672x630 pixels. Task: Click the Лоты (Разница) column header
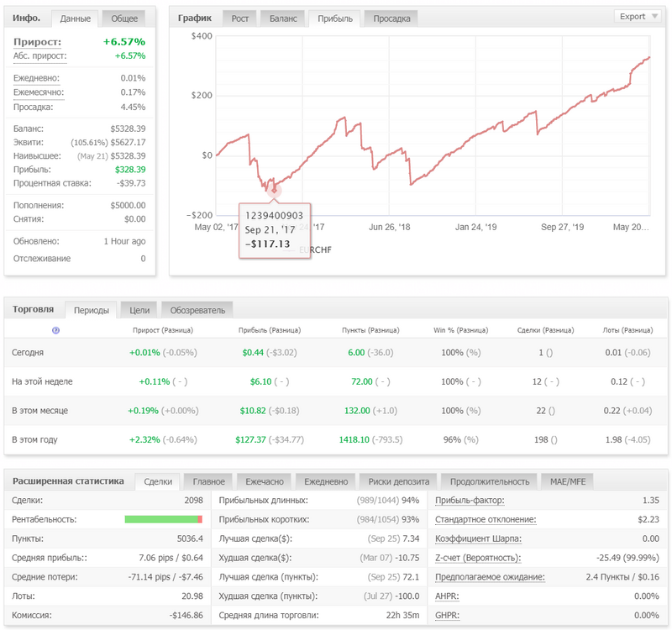pyautogui.click(x=627, y=330)
